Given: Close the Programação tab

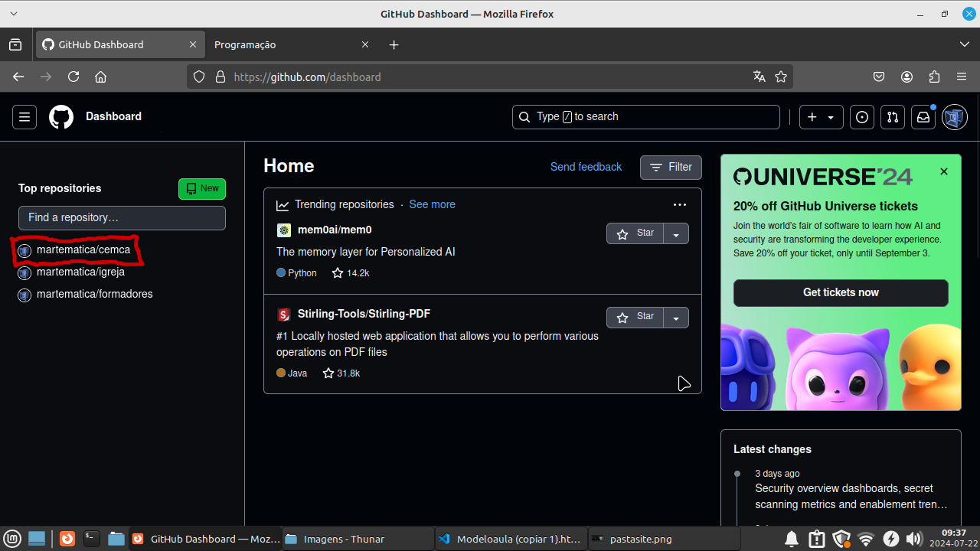Looking at the screenshot, I should pos(365,44).
